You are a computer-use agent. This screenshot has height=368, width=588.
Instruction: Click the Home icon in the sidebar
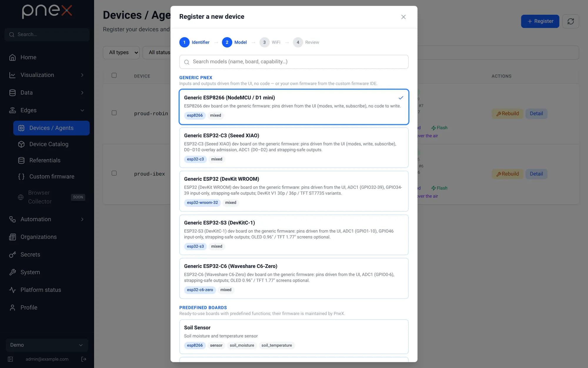[x=12, y=57]
